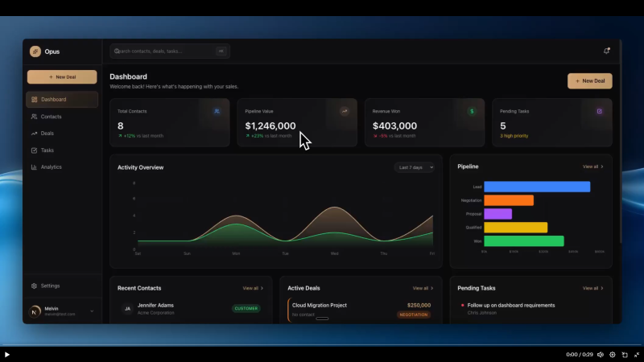Open Settings in the sidebar
This screenshot has width=644, height=362.
click(50, 286)
